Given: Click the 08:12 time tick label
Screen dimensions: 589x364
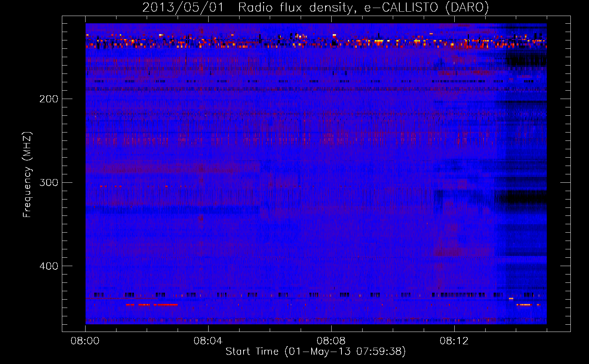Looking at the screenshot, I should point(454,341).
